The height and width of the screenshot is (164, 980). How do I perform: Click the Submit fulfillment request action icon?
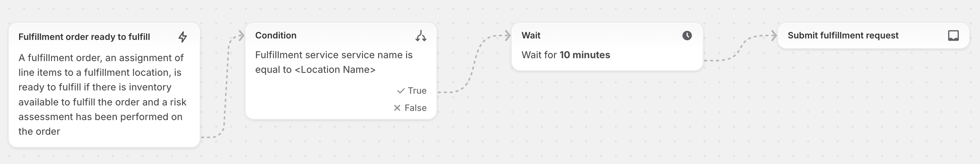[x=953, y=36]
